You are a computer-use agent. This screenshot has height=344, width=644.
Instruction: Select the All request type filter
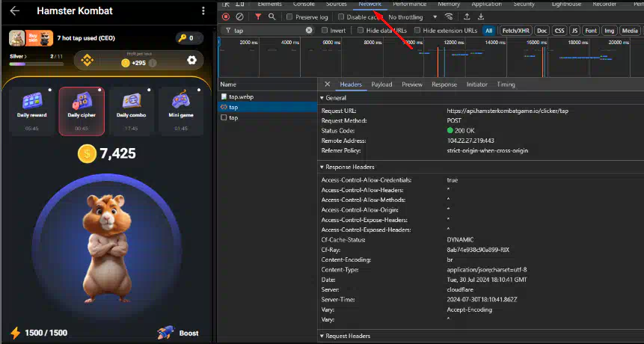pos(488,31)
